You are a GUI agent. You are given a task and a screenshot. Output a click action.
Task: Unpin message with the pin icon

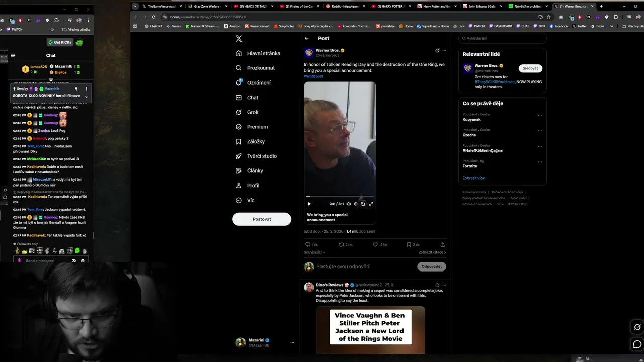pos(76,89)
